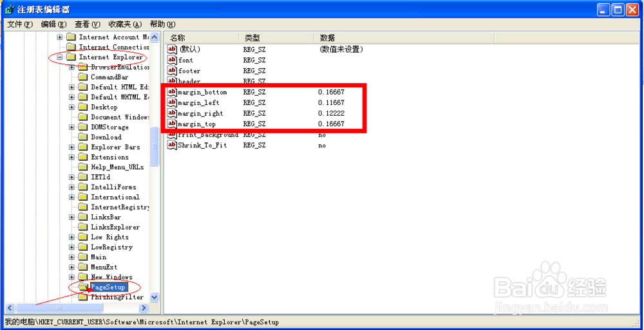Click the Regedit icon in title bar
This screenshot has height=330, width=644.
[9, 10]
